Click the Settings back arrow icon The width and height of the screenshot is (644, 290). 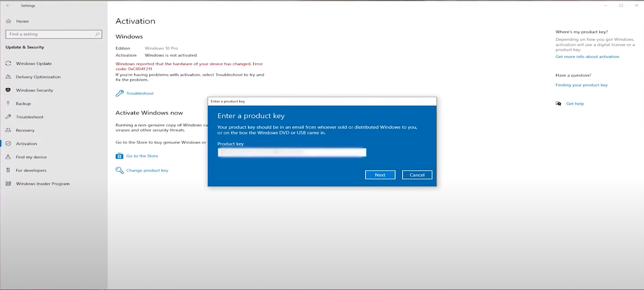(8, 6)
